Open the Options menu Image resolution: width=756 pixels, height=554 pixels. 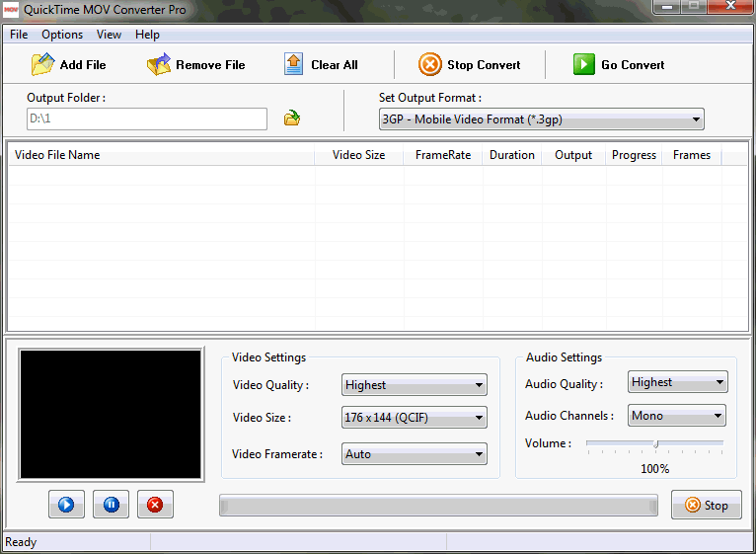click(x=62, y=35)
